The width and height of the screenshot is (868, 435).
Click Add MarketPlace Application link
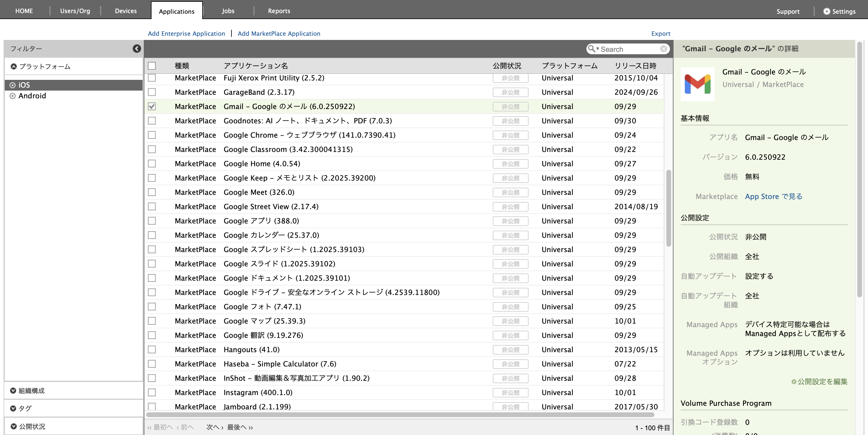[279, 34]
